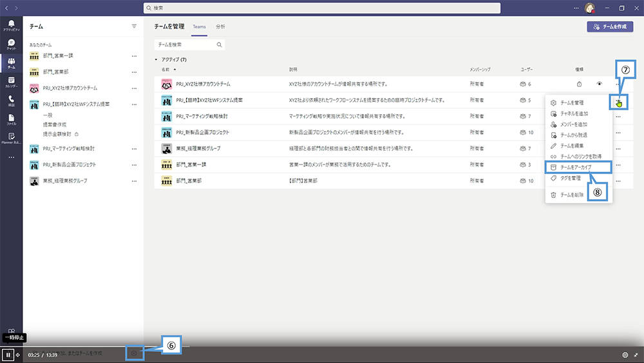Screen dimensions: 644x363
Task: Open settings ellipsis beside the profile avatar
Action: pos(576,8)
